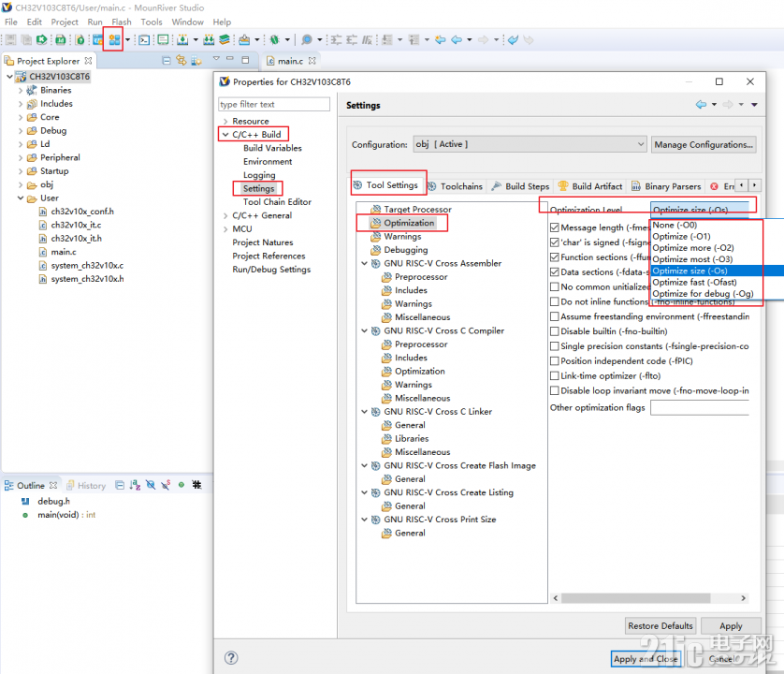This screenshot has height=674, width=784.
Task: Click the Apply button
Action: [x=731, y=626]
